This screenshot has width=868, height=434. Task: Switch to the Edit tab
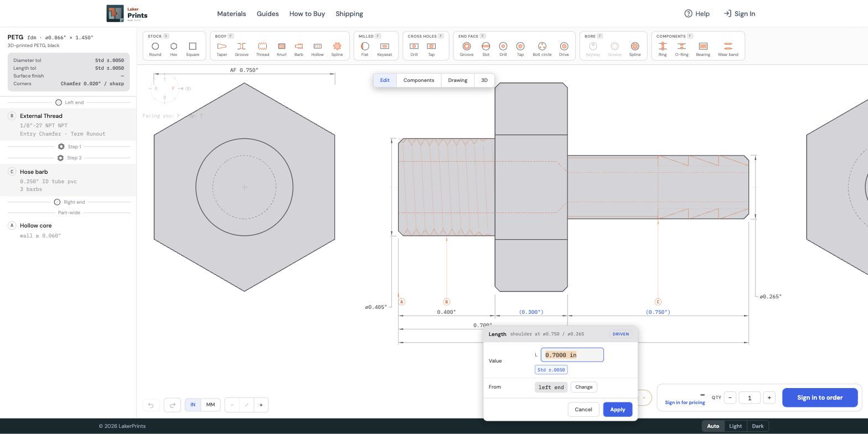[x=385, y=80]
